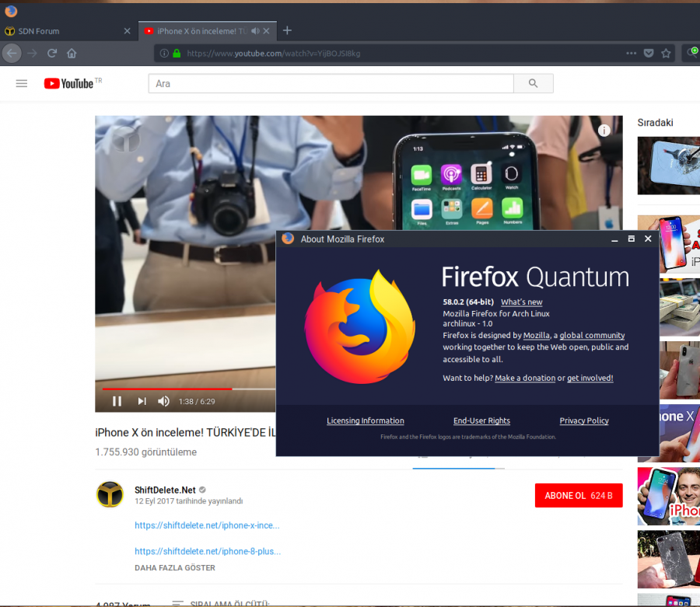Click the Mozilla link in About dialog

(536, 336)
